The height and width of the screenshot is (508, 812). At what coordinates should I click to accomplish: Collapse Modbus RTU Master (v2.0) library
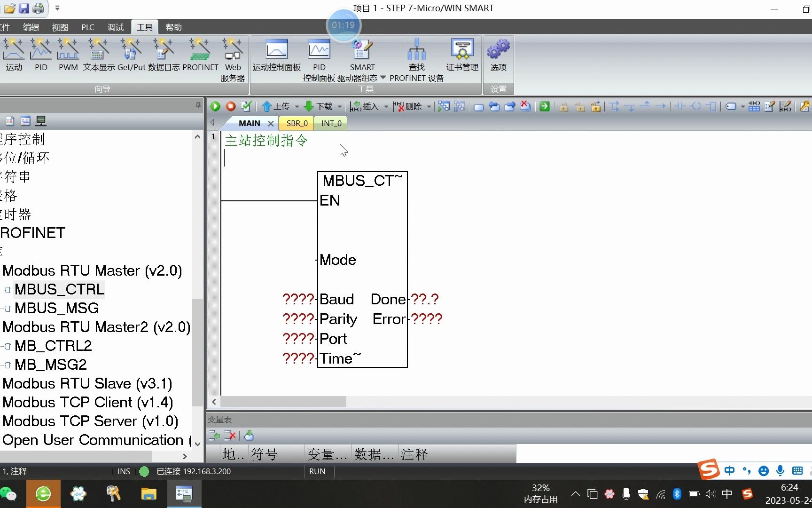(92, 270)
